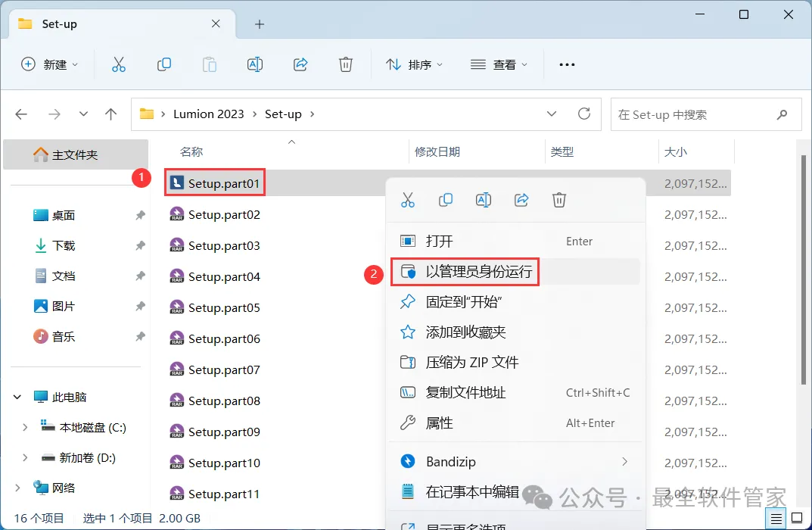Select 打开 in the context menu
812x530 pixels.
[x=515, y=241]
